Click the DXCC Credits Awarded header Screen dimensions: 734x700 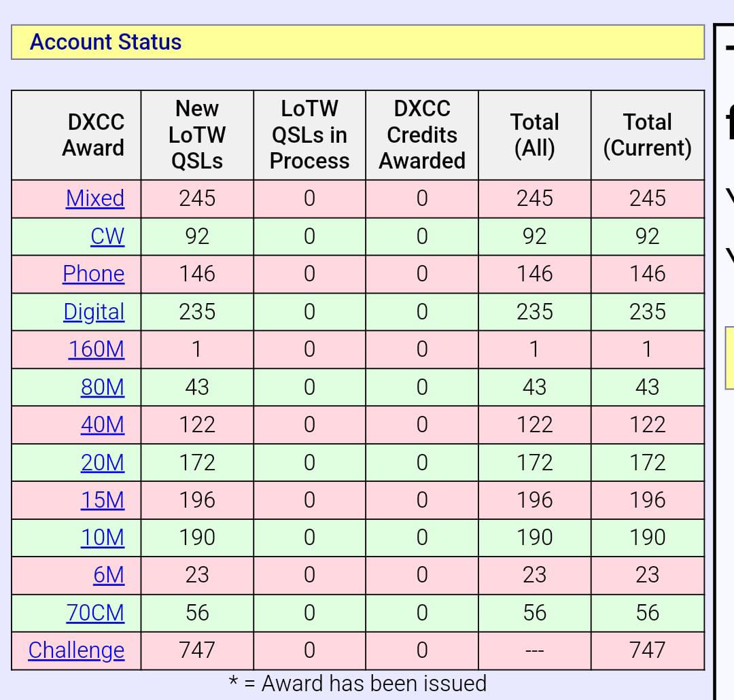point(422,135)
